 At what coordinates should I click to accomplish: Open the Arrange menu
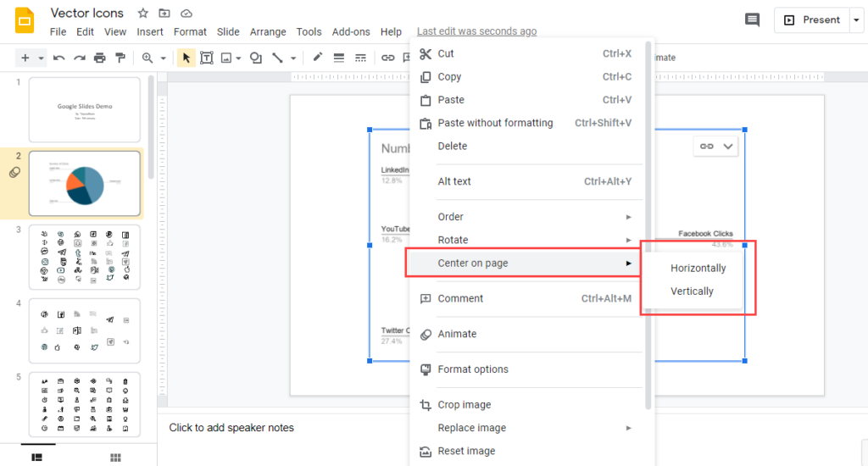tap(268, 32)
